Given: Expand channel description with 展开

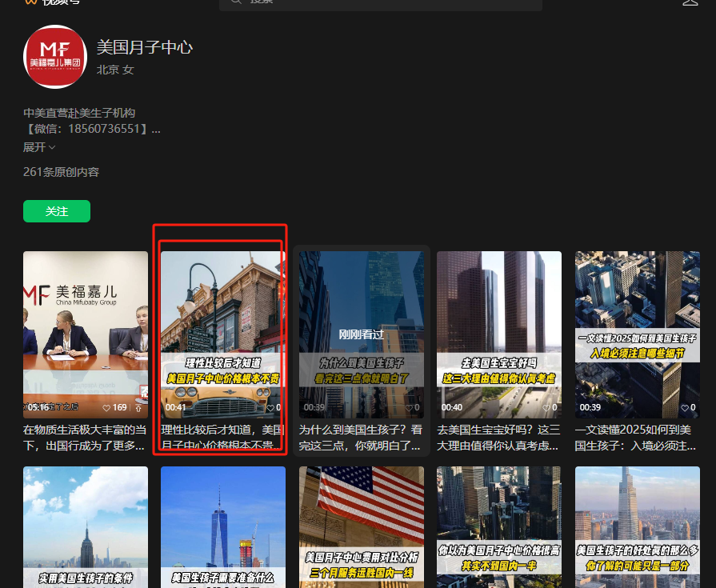Looking at the screenshot, I should click(x=39, y=147).
